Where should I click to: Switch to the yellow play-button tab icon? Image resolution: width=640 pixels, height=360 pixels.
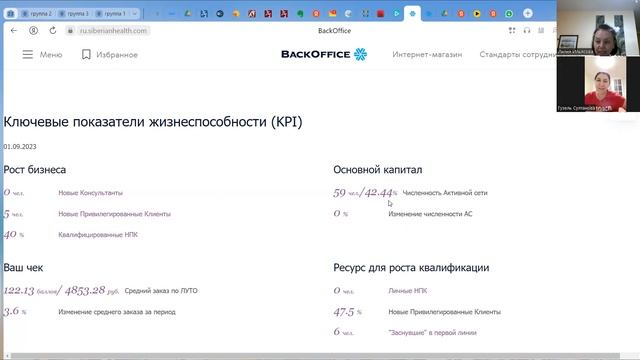(x=477, y=13)
